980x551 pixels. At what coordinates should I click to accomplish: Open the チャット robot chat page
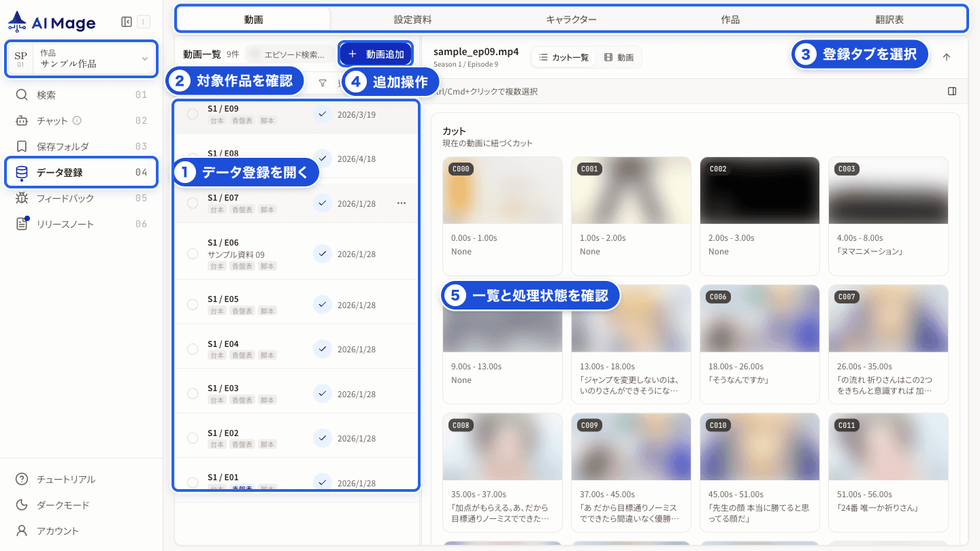click(x=82, y=120)
